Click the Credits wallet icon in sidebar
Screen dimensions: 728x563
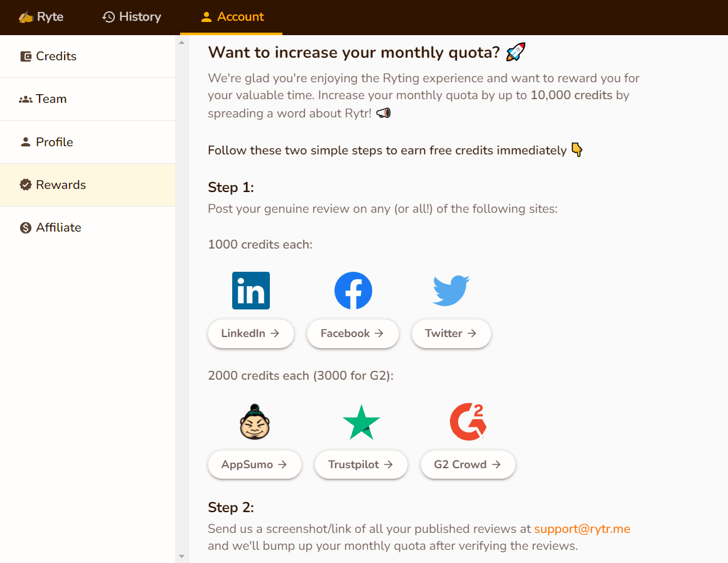pos(26,56)
